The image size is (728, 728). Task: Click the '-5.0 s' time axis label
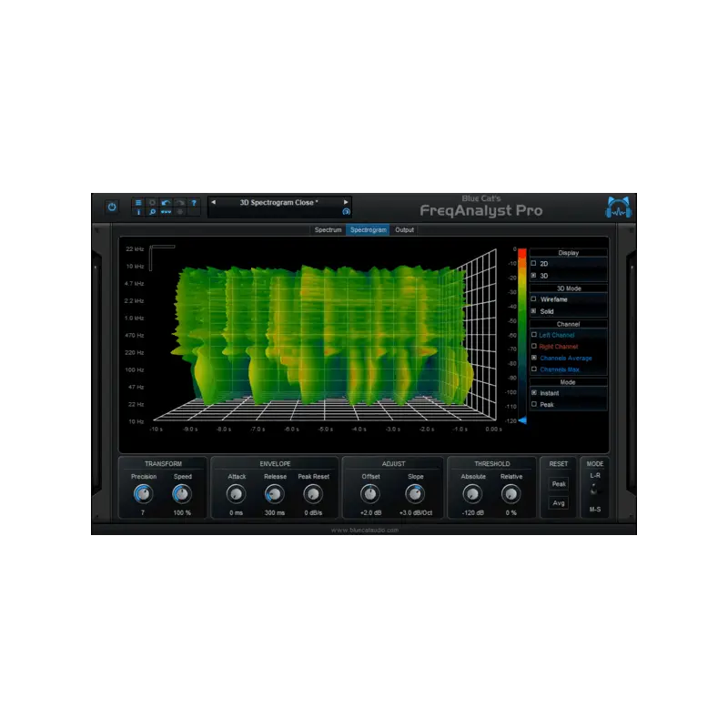325,429
